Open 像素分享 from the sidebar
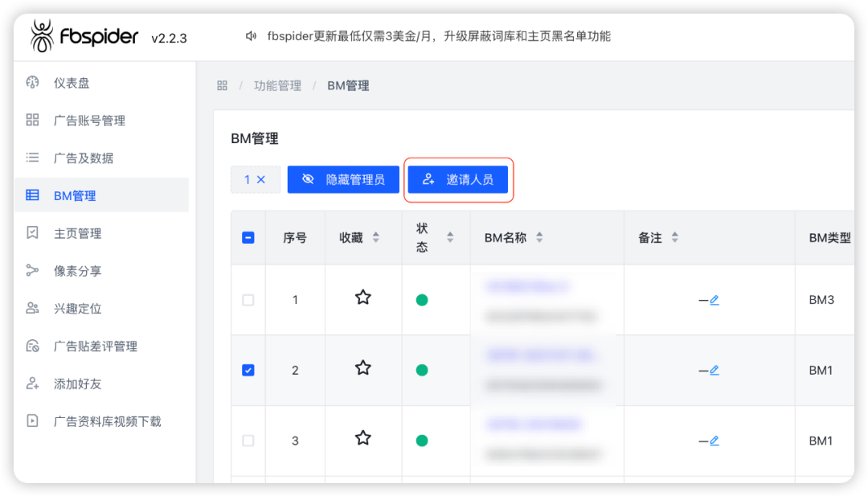The image size is (868, 496). (x=31, y=270)
